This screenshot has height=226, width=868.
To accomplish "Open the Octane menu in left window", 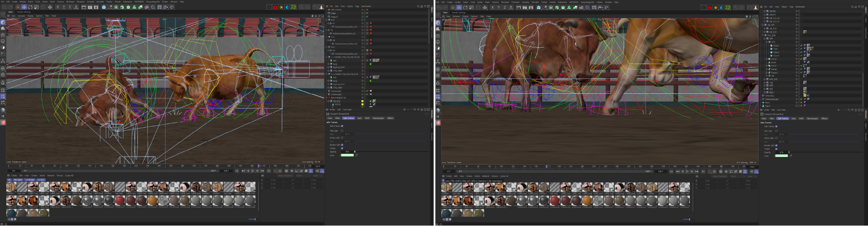I will click(x=165, y=2).
